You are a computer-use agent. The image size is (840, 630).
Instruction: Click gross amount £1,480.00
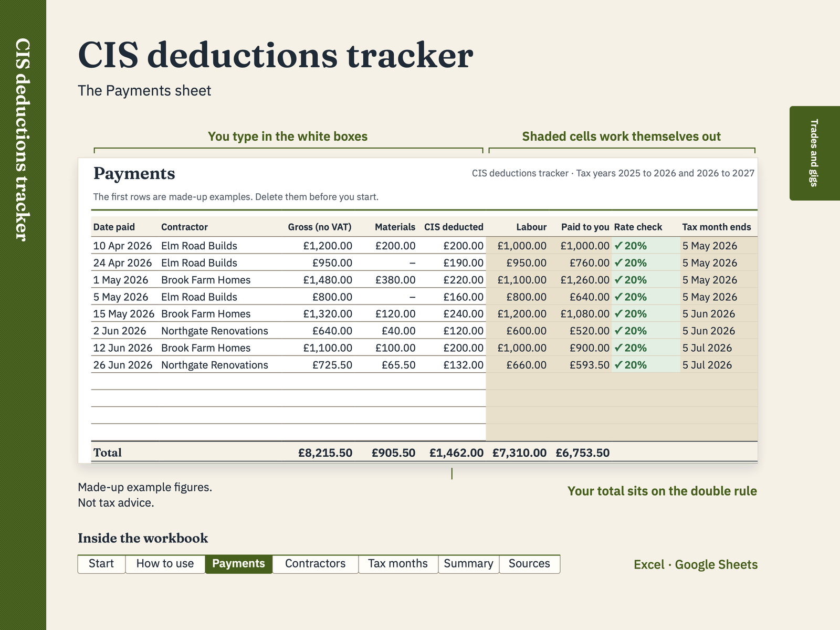tap(328, 280)
